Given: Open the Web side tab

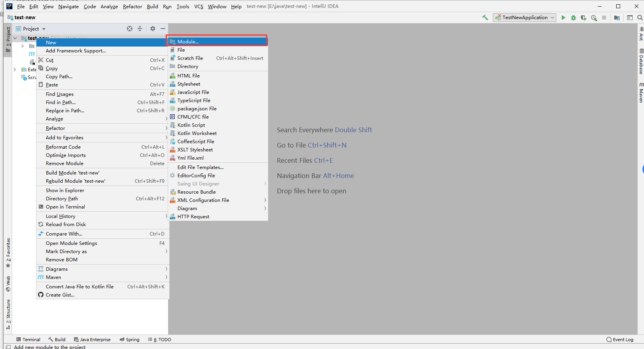Looking at the screenshot, I should click(8, 284).
